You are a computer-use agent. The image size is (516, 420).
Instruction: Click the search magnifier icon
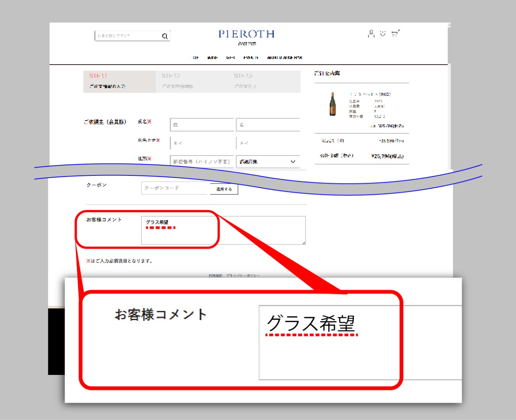[x=164, y=36]
